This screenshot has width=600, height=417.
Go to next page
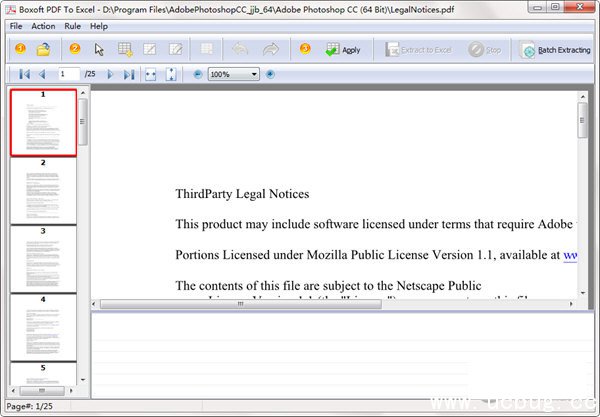coord(110,74)
